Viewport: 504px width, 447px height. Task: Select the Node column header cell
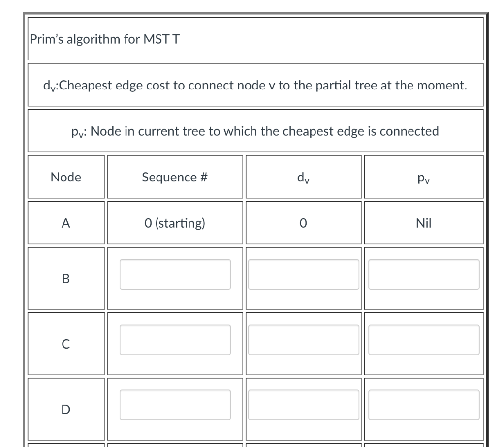pos(66,177)
